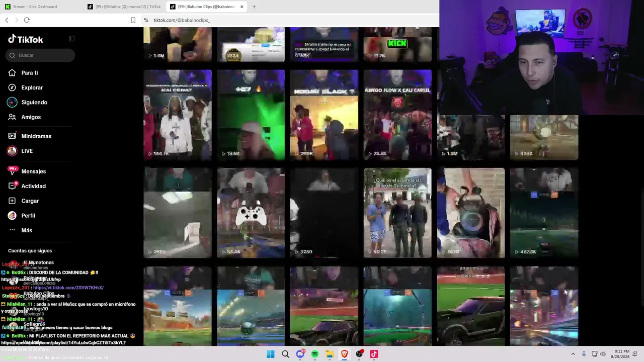644x362 pixels.
Task: Open the Explorar compass icon
Action: 12,87
